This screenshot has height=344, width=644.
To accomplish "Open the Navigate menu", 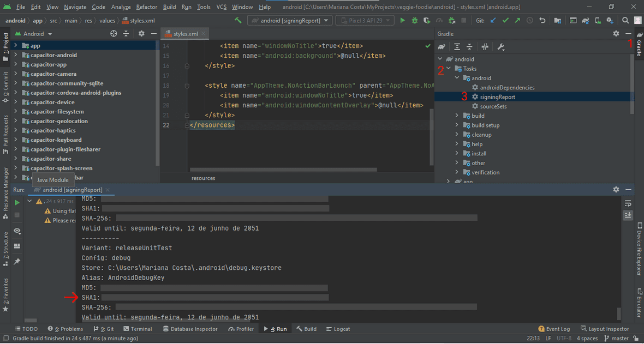I will tap(75, 7).
